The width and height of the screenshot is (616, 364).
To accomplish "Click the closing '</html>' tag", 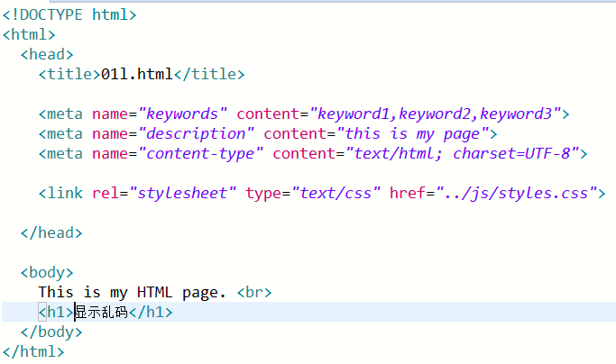I will click(33, 351).
